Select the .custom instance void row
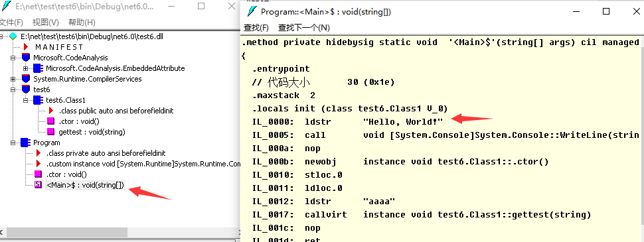Viewport: 644px width, 242px height. [143, 164]
